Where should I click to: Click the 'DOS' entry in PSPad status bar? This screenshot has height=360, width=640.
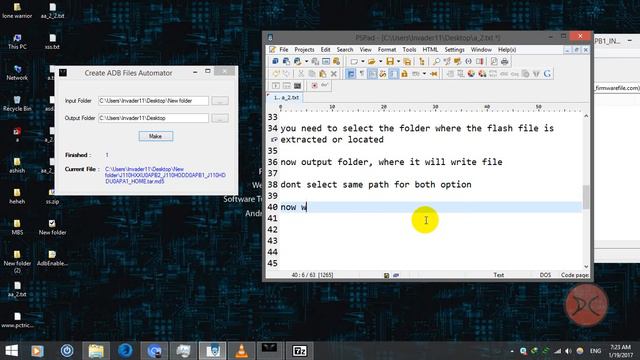click(545, 275)
